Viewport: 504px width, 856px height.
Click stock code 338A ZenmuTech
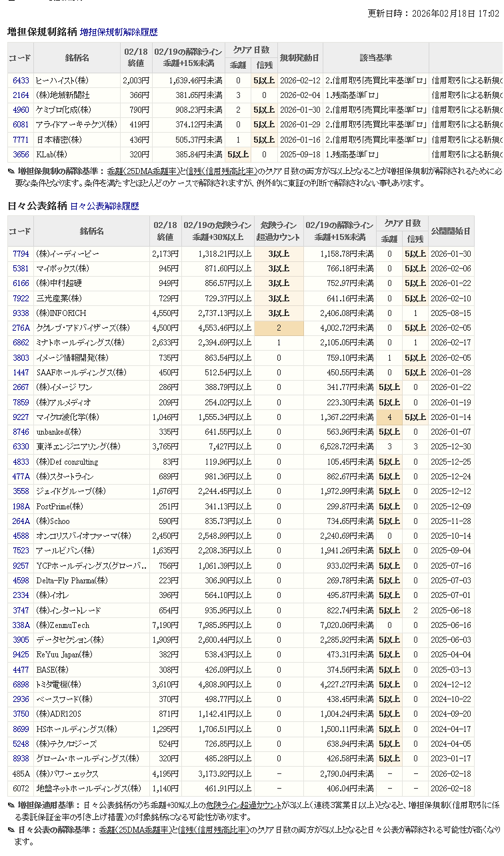coord(21,625)
